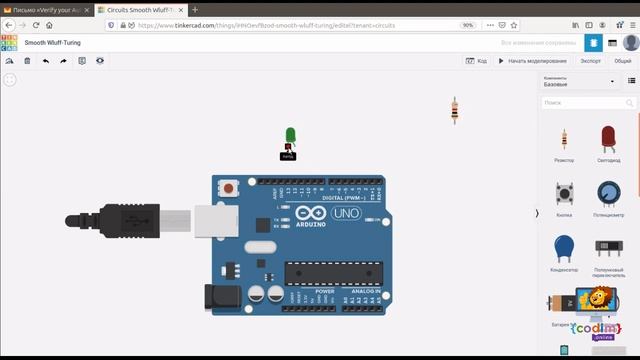Collapse the components side panel
The image size is (640, 360).
coord(537,213)
